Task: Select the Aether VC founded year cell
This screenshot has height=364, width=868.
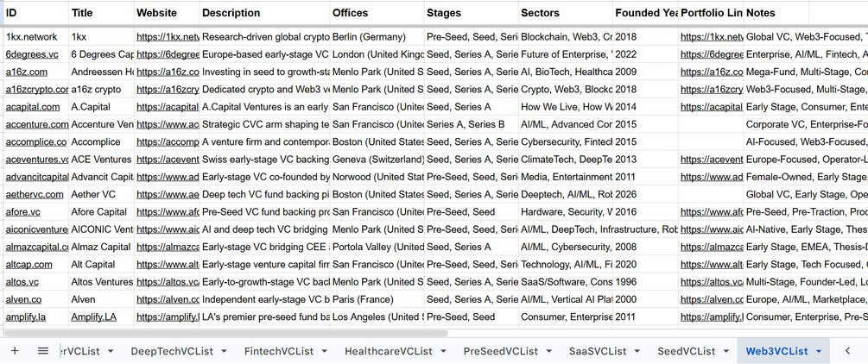Action: [x=646, y=195]
